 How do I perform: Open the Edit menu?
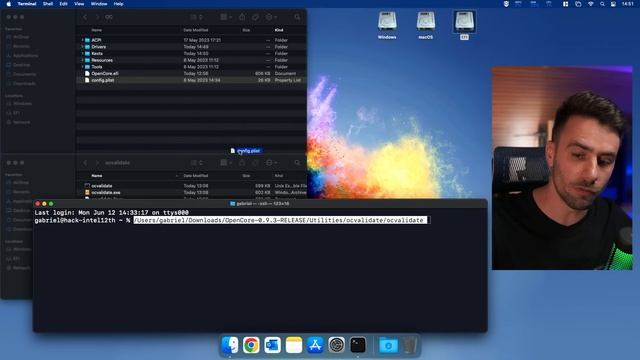click(63, 4)
